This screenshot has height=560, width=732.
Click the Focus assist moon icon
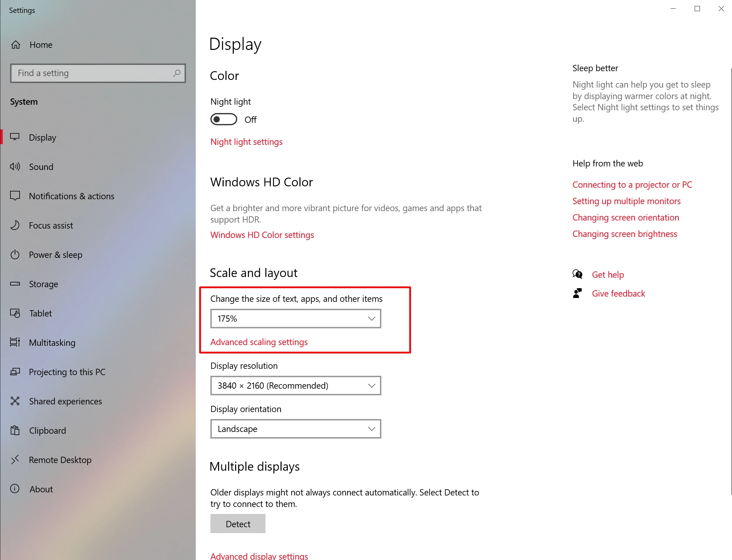[x=15, y=225]
